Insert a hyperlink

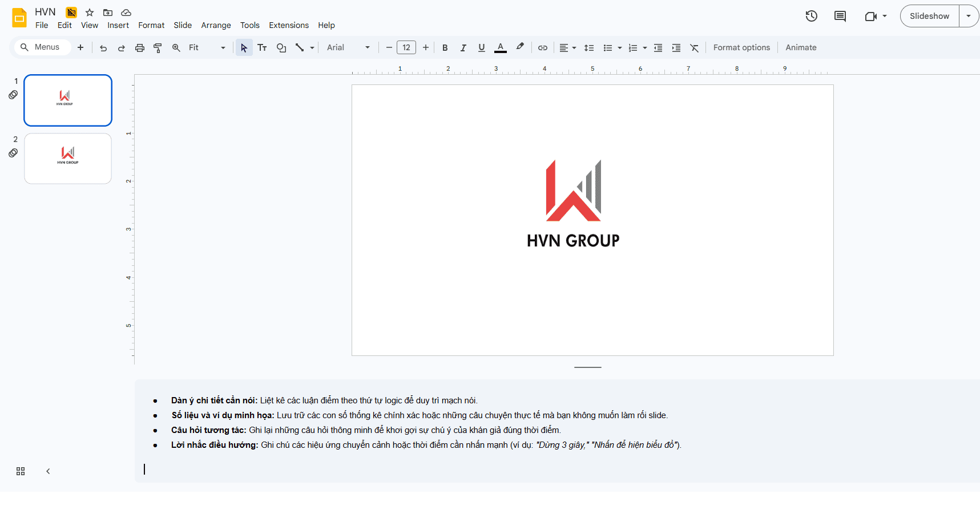543,48
